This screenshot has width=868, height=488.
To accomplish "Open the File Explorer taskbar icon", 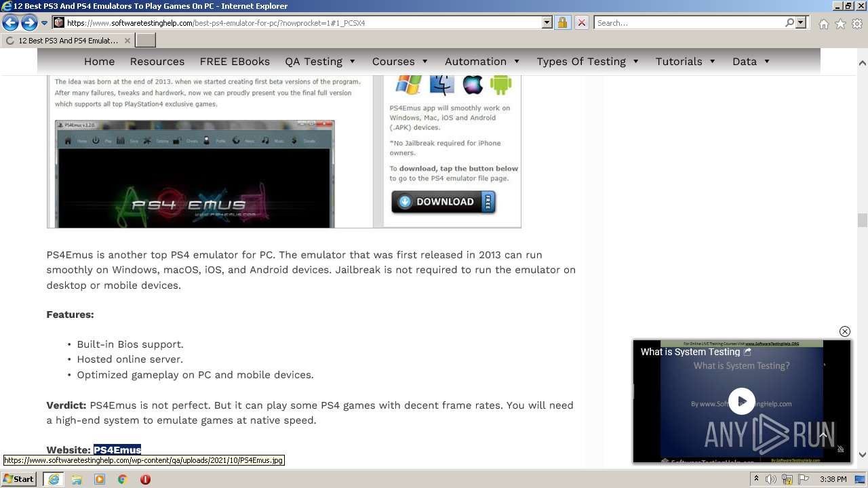I will [77, 479].
